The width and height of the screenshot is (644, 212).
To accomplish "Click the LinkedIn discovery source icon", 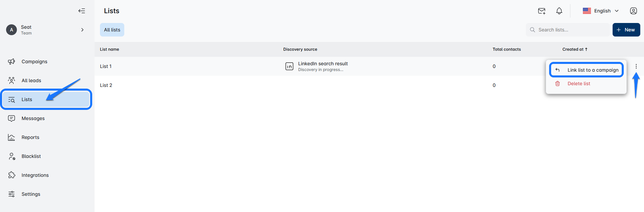I will pyautogui.click(x=289, y=66).
